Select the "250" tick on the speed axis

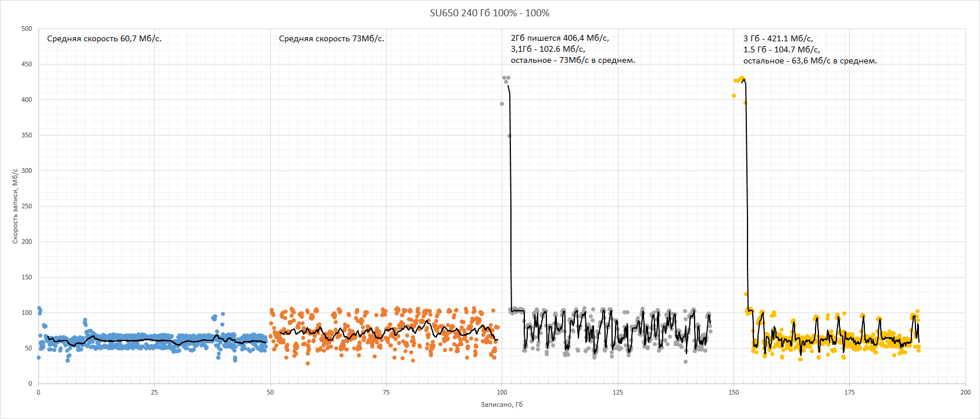[x=27, y=206]
